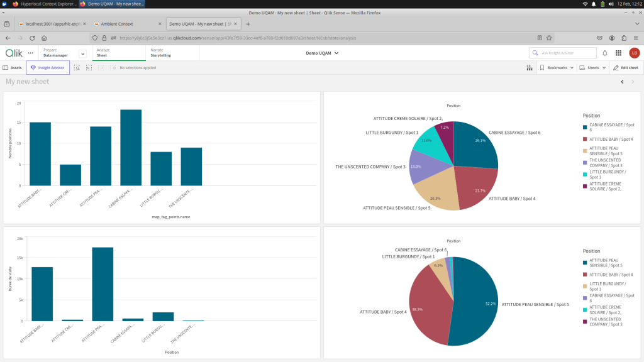The image size is (644, 362).
Task: Activate the smart search selection tool
Action: 77,67
